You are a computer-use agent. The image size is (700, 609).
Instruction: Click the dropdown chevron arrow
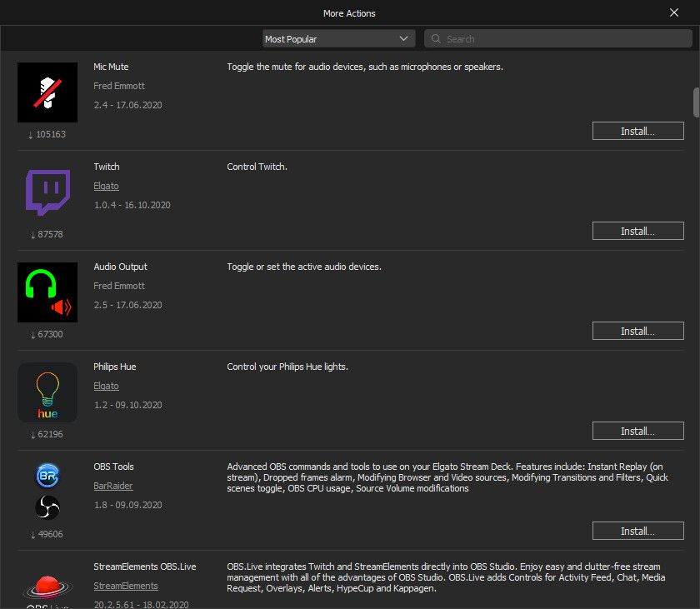[403, 39]
